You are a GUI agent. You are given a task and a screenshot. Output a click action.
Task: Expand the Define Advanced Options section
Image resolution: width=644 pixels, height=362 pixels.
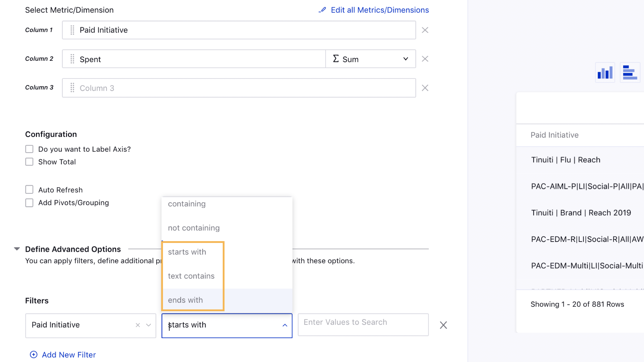coord(16,249)
